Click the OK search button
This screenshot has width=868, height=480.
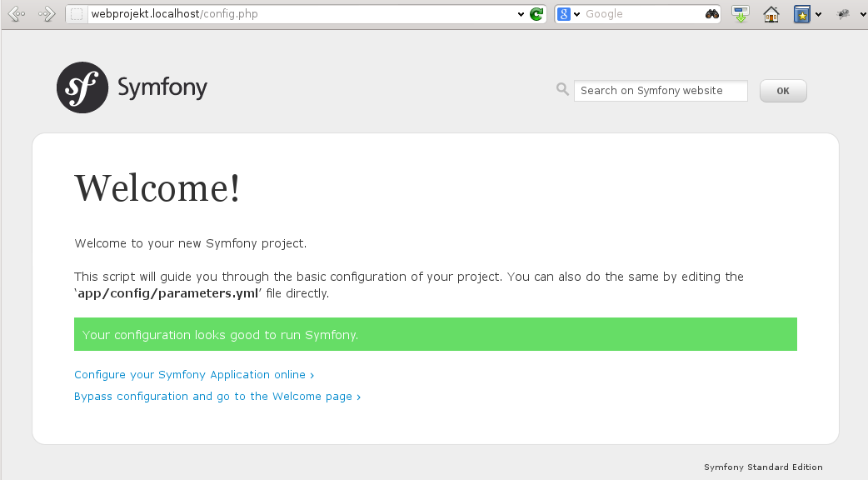(x=783, y=91)
